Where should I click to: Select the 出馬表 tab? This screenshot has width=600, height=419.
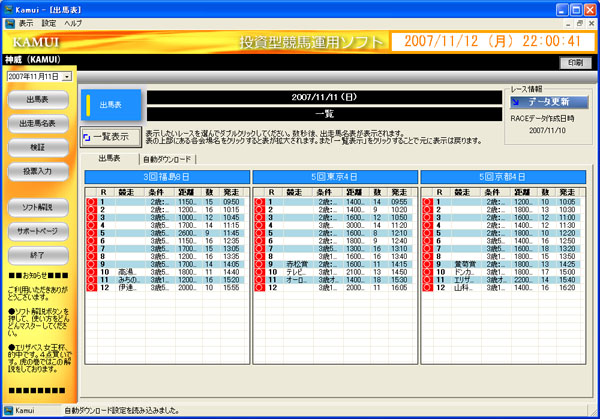point(108,159)
